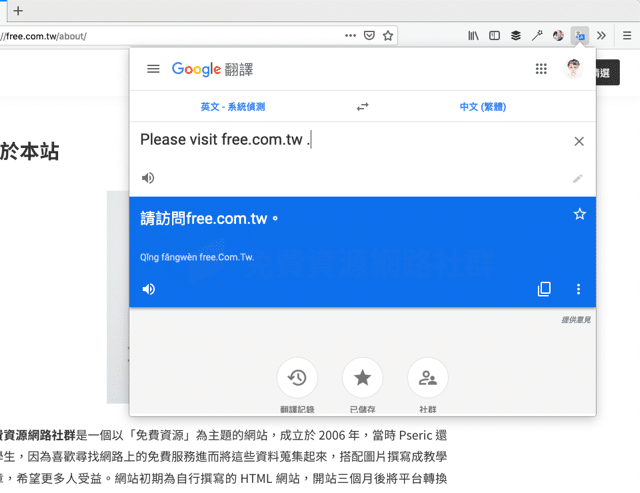
Task: Click the magic wand extension icon
Action: click(x=537, y=36)
